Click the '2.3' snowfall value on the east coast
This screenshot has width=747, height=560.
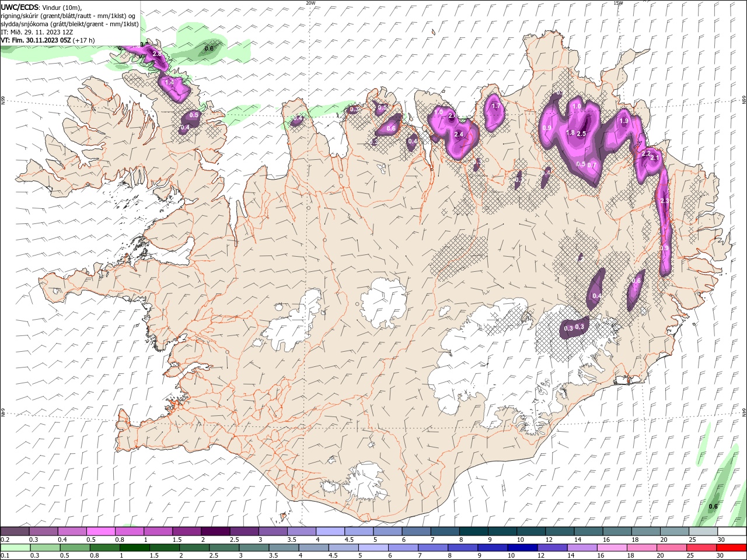665,201
